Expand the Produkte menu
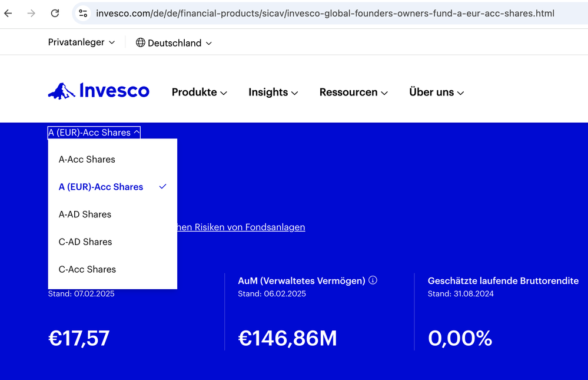This screenshot has height=380, width=588. pyautogui.click(x=199, y=92)
